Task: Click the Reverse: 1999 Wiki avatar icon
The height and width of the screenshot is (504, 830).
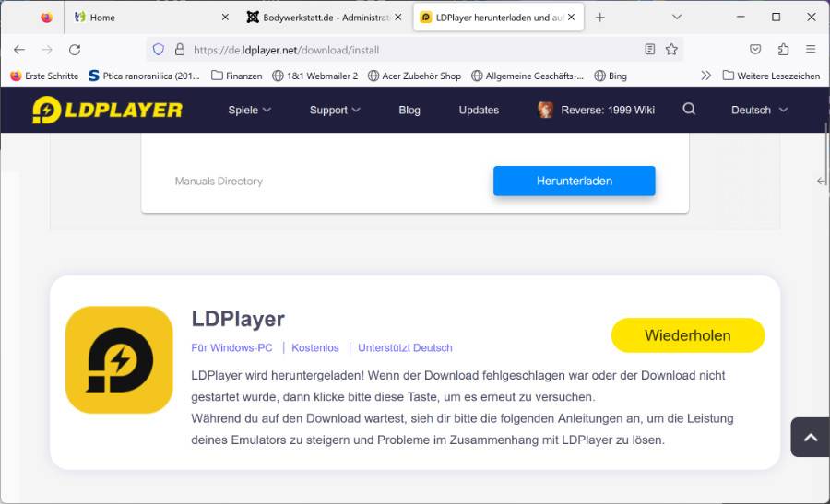Action: click(545, 110)
